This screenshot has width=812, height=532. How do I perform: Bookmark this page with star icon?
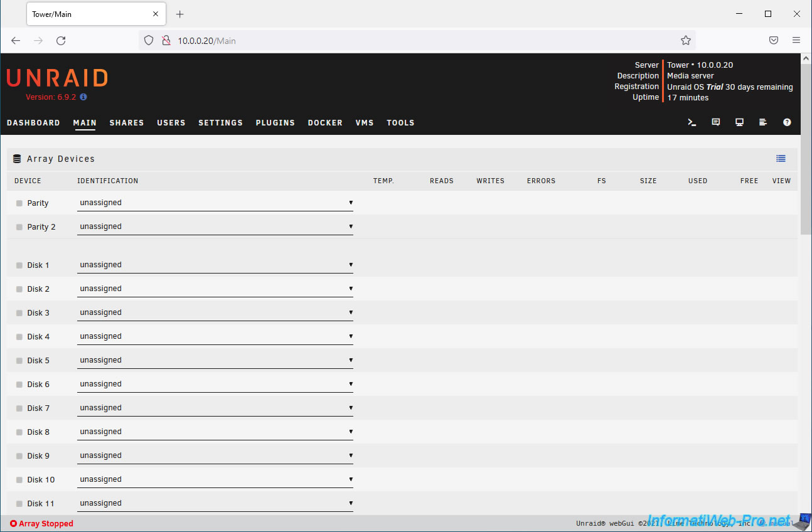(x=686, y=41)
